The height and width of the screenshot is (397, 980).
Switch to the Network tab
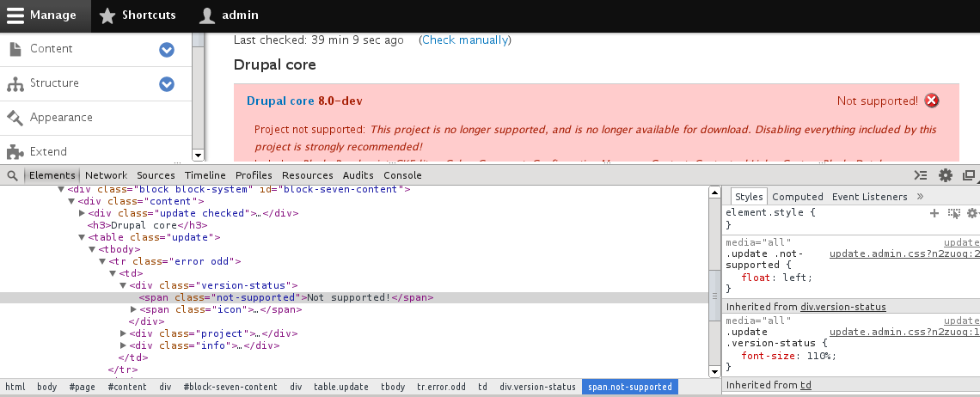106,175
